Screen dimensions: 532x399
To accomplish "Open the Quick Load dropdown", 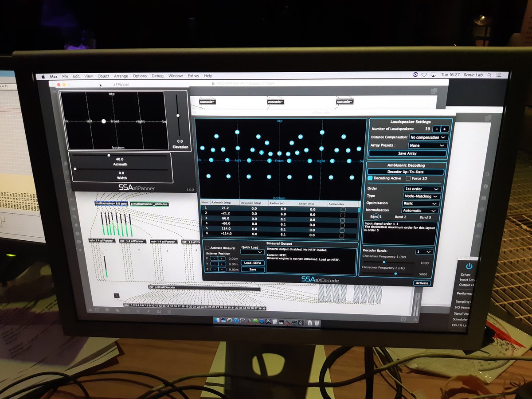I will pyautogui.click(x=252, y=252).
